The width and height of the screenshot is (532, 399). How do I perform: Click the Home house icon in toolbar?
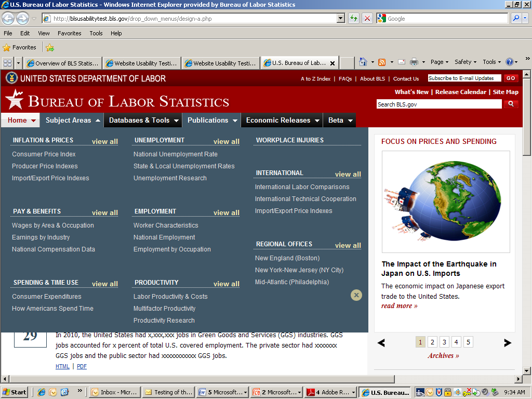click(363, 62)
